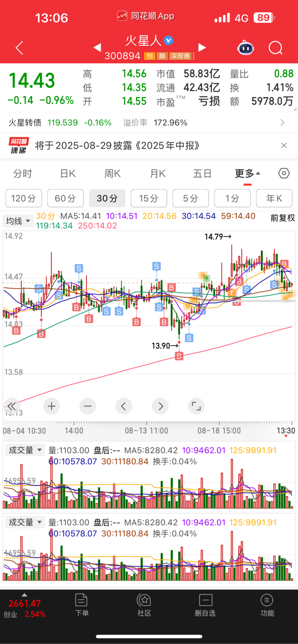Tap the 13.90 low marker on the chart
This screenshot has height=644, width=298.
click(x=165, y=346)
